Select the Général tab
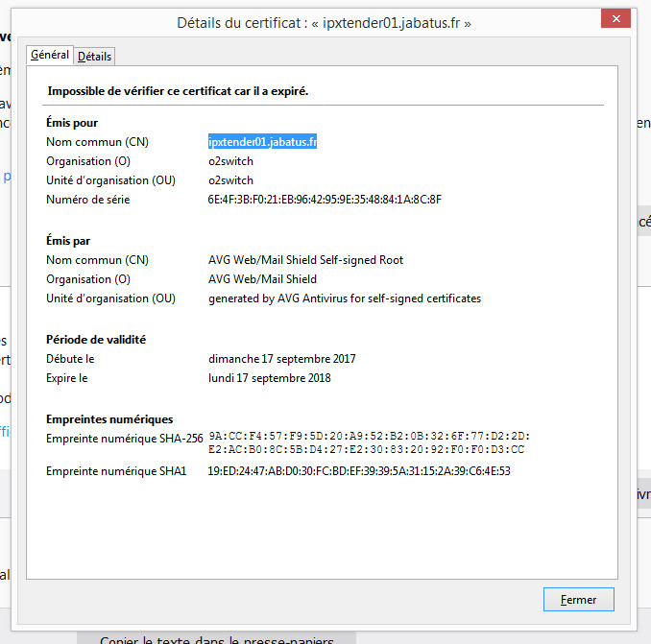 50,55
